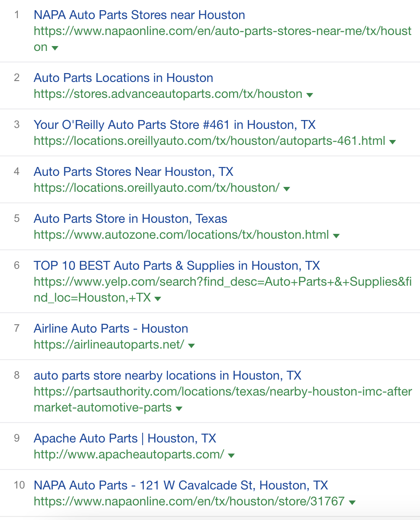Open 'NAPA Auto Parts Stores near Houston' result

140,15
